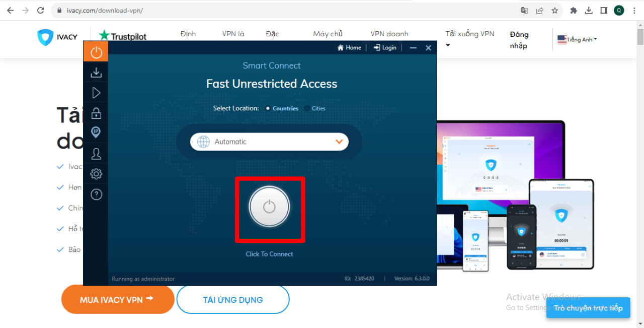Select the streaming play icon in sidebar
The width and height of the screenshot is (644, 328).
[x=96, y=93]
